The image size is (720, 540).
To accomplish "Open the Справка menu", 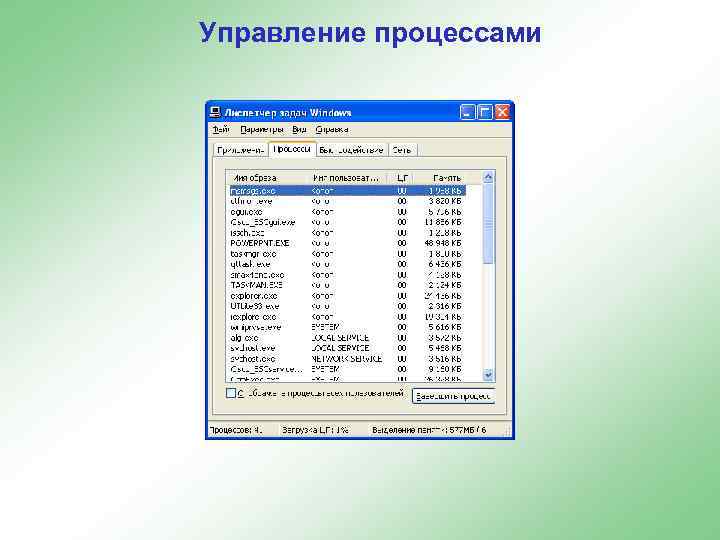I will (x=332, y=130).
